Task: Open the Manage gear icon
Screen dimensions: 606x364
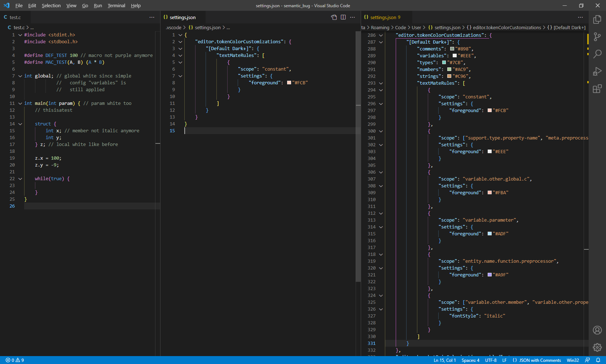Action: click(597, 347)
